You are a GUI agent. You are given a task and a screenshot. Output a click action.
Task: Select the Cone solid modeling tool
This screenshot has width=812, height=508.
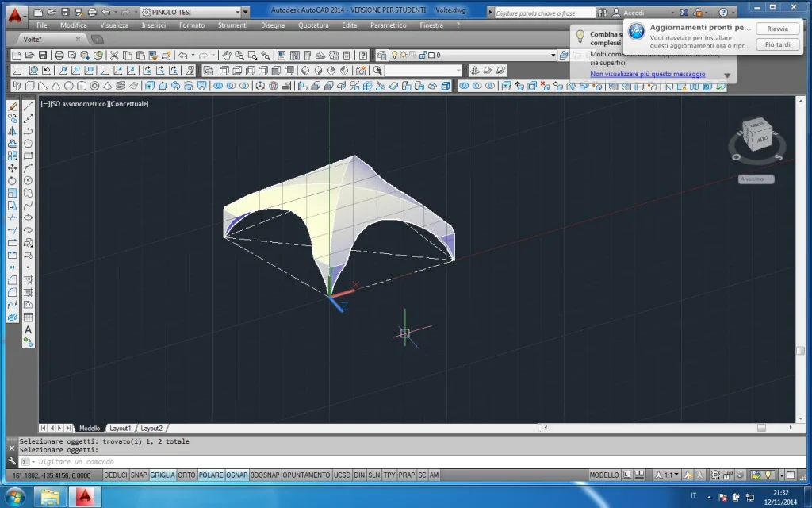point(56,86)
